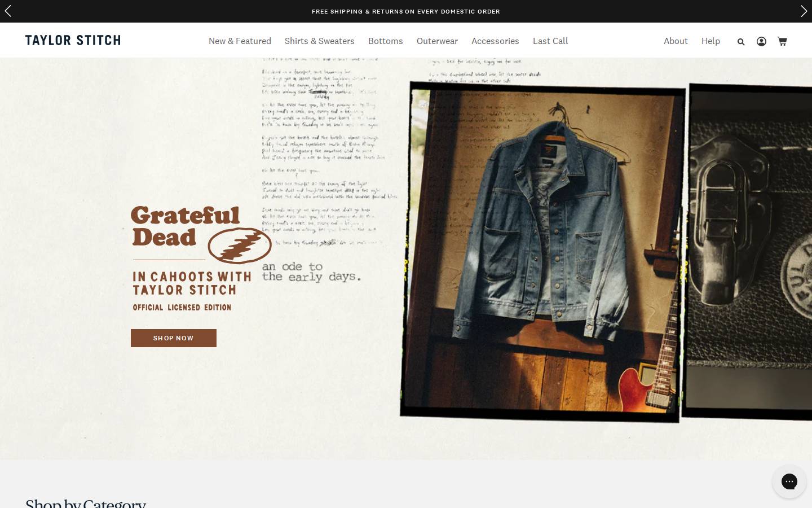Open the account profile icon
Screen dimensions: 812x508
pos(761,41)
